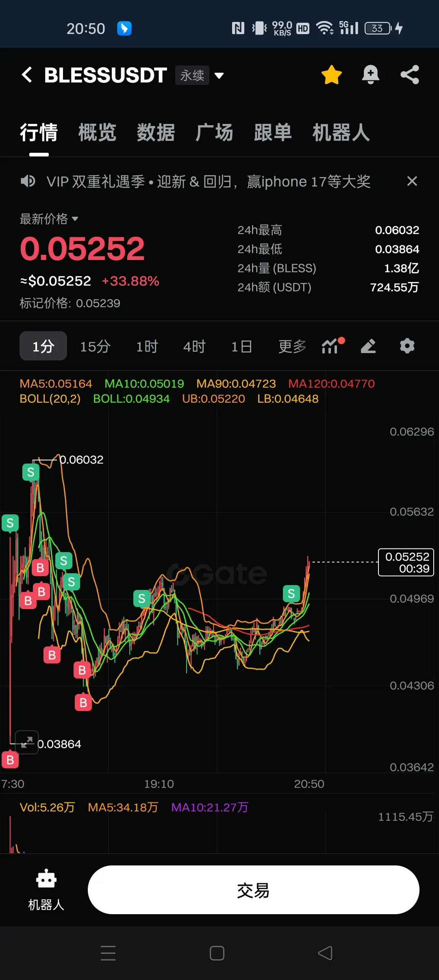Open chart settings gear
439x980 pixels.
[x=407, y=346]
